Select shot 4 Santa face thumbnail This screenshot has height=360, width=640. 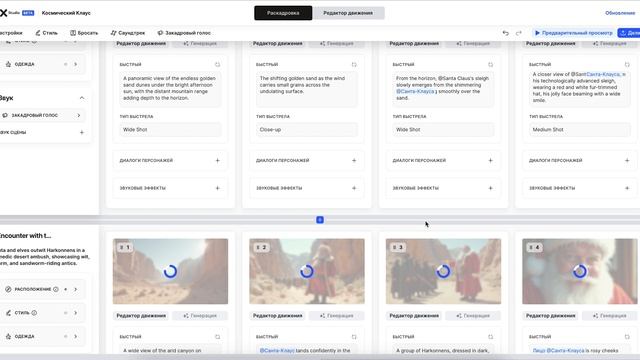[x=580, y=271]
